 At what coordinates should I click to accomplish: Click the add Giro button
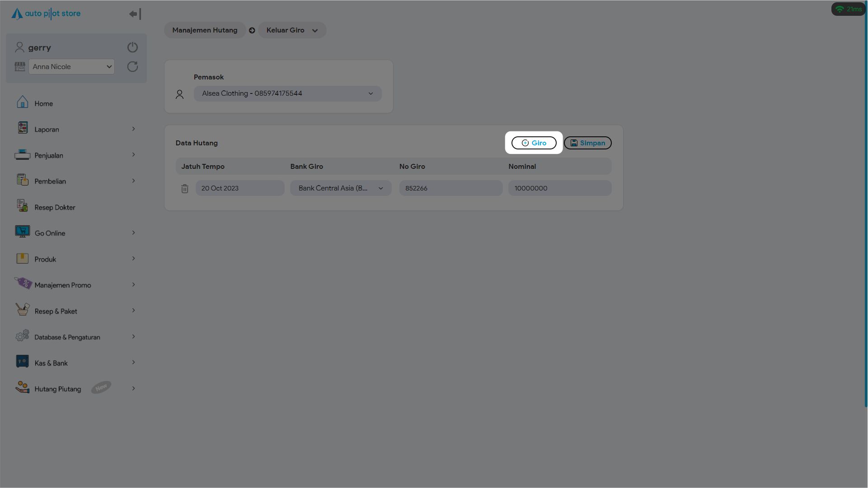[x=534, y=143]
